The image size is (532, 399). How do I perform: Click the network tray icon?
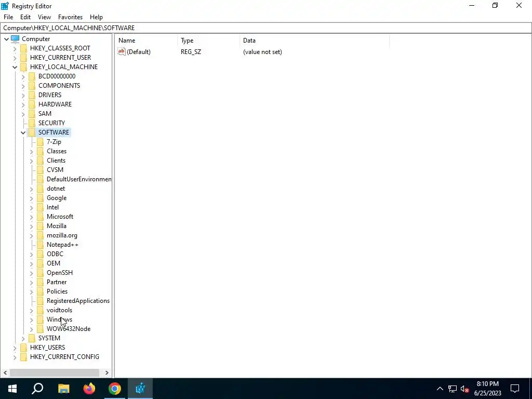pyautogui.click(x=453, y=389)
